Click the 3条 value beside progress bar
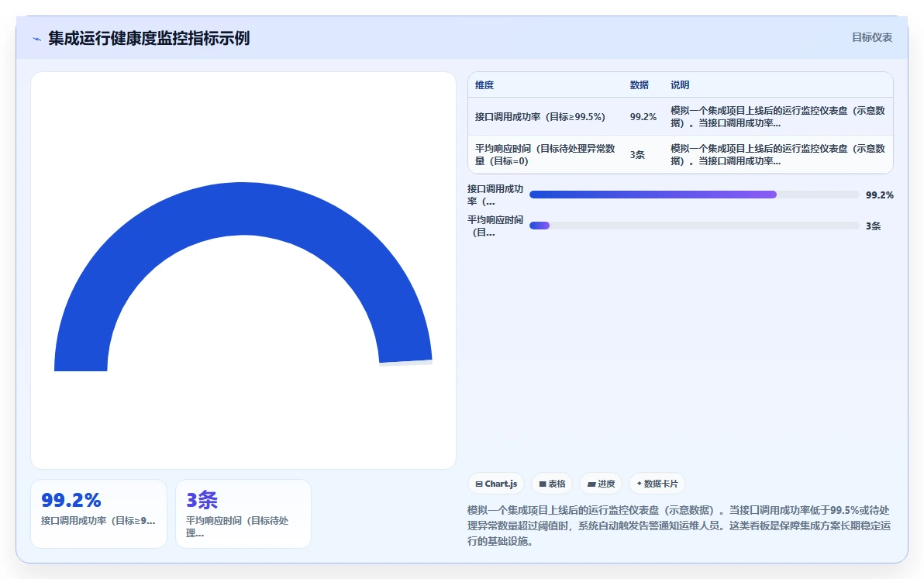 (x=873, y=226)
